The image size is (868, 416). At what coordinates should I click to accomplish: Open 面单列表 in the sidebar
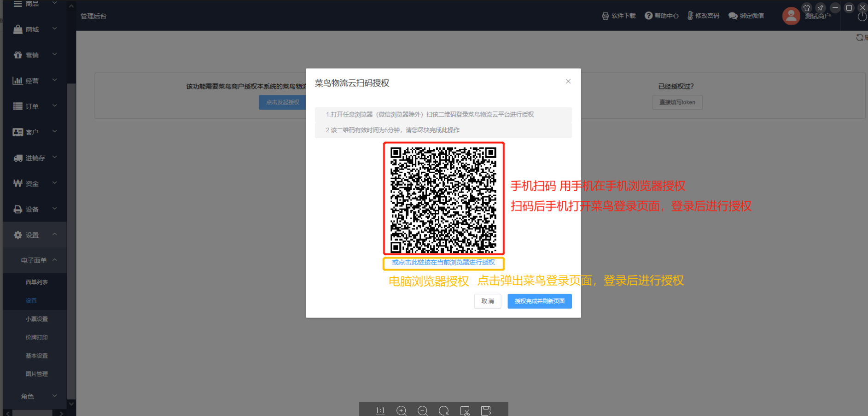click(x=37, y=282)
